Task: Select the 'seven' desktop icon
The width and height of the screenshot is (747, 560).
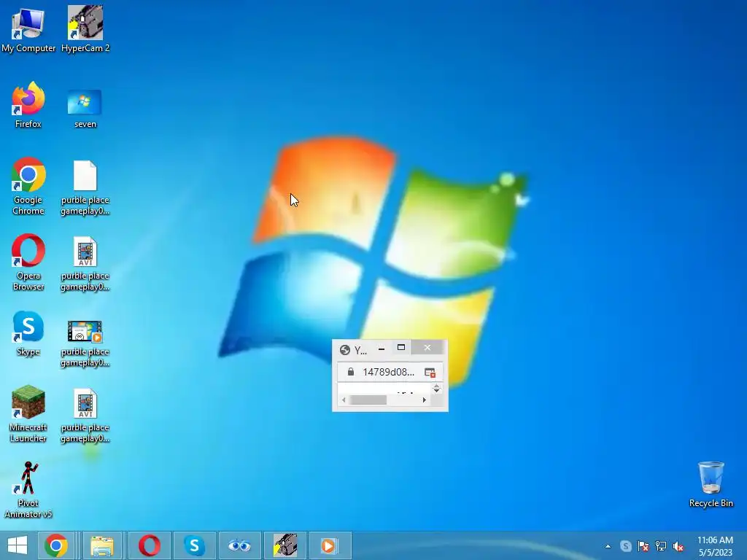Action: (x=85, y=109)
